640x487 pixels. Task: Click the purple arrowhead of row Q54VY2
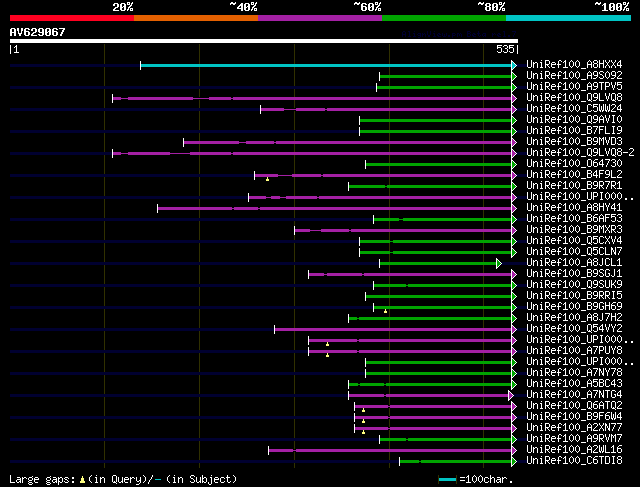514,329
